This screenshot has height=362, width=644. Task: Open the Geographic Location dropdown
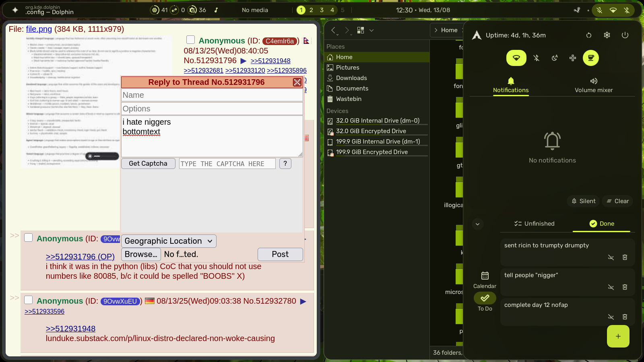point(169,241)
